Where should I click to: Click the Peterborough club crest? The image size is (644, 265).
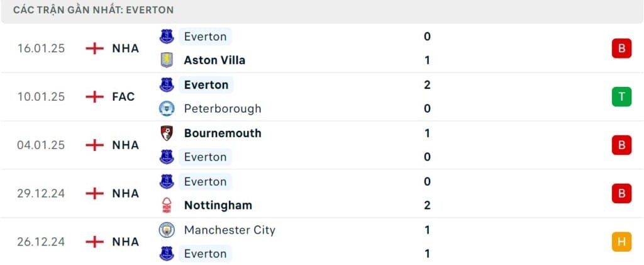pos(167,108)
